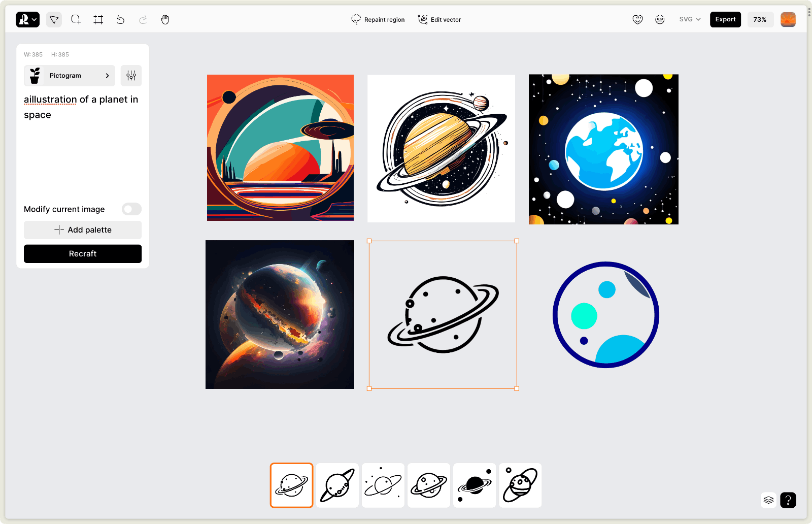Open the Recraft logo menu
Viewport: 812px width, 524px height.
pos(27,19)
